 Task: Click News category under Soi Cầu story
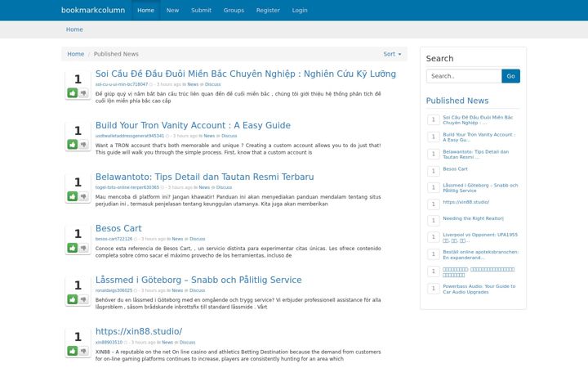[193, 84]
